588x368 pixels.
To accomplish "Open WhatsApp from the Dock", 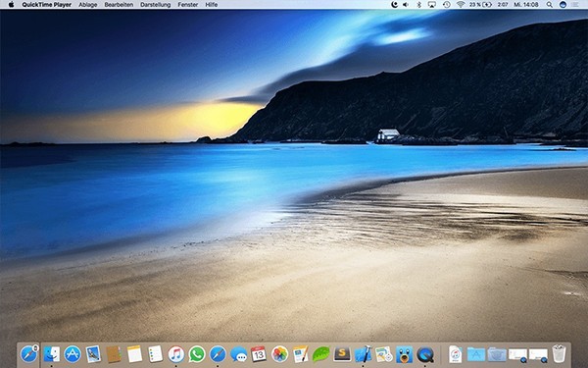I will tap(197, 354).
